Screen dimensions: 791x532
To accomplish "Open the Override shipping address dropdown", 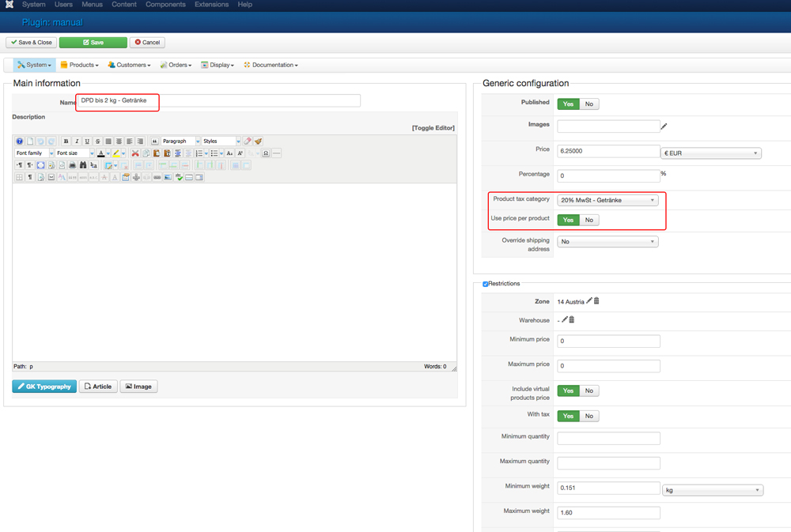I will click(607, 242).
